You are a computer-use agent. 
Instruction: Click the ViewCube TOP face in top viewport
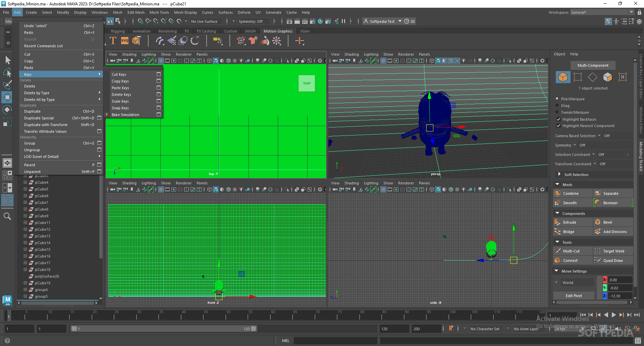point(307,83)
